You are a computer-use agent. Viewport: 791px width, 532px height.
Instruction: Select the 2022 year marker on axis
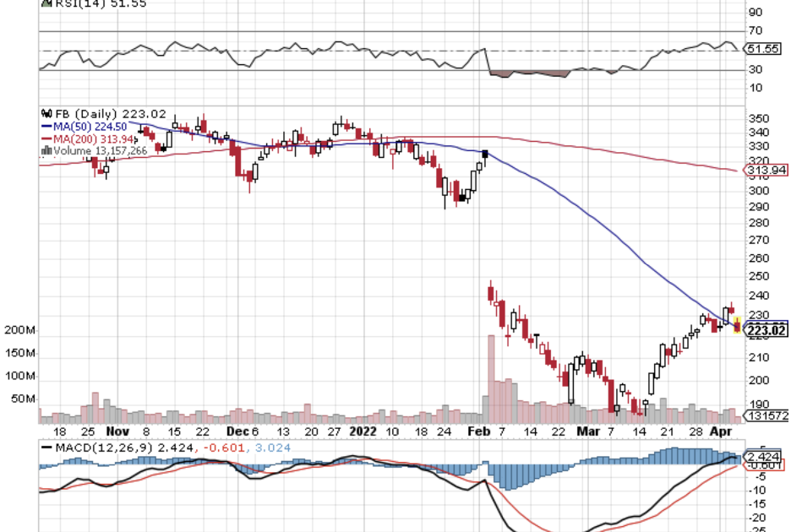[x=363, y=431]
